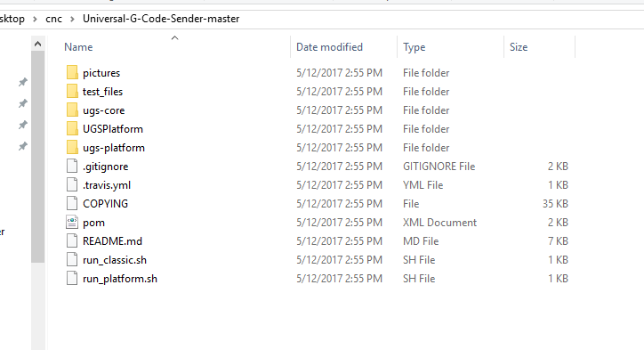The height and width of the screenshot is (350, 644).
Task: Click the pom XML document icon
Action: pos(72,222)
